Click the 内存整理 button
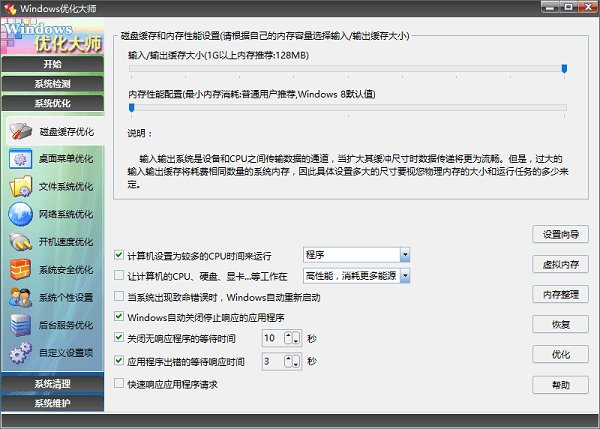The width and height of the screenshot is (600, 429). coord(561,294)
